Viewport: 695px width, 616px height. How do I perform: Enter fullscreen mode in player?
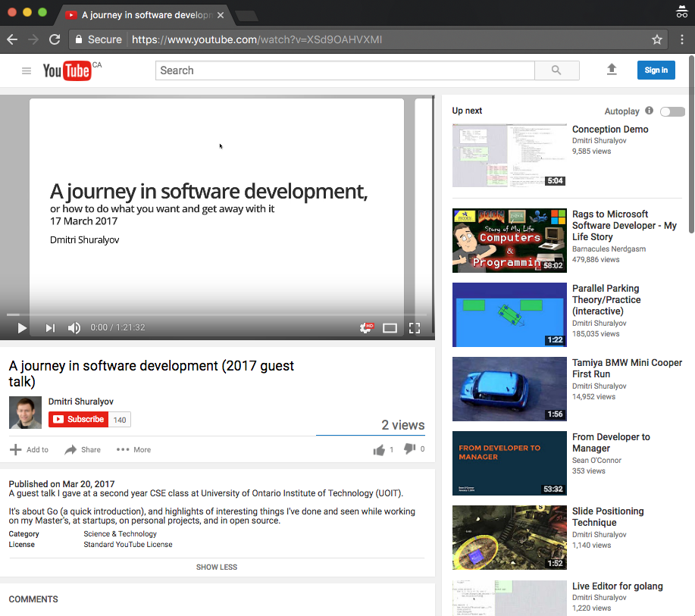pyautogui.click(x=415, y=328)
